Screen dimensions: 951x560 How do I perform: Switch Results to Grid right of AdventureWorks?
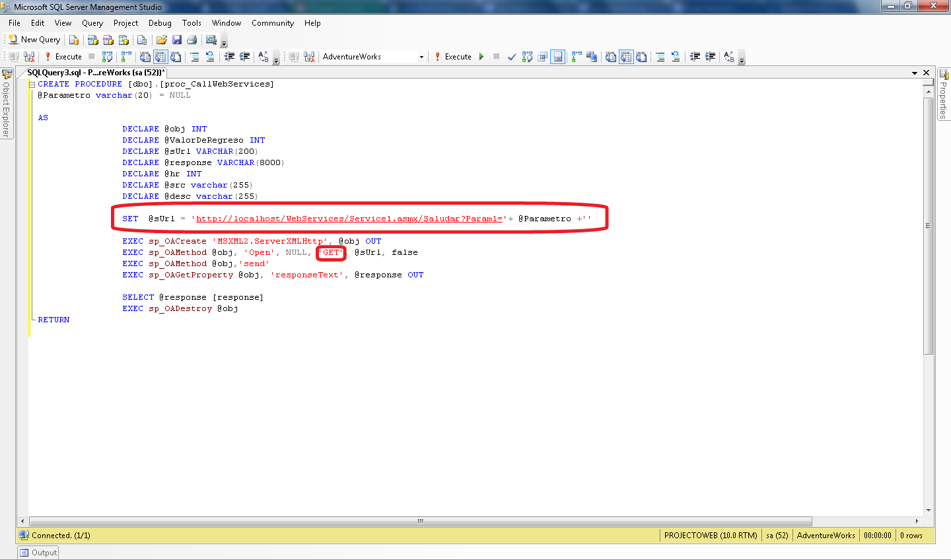626,57
